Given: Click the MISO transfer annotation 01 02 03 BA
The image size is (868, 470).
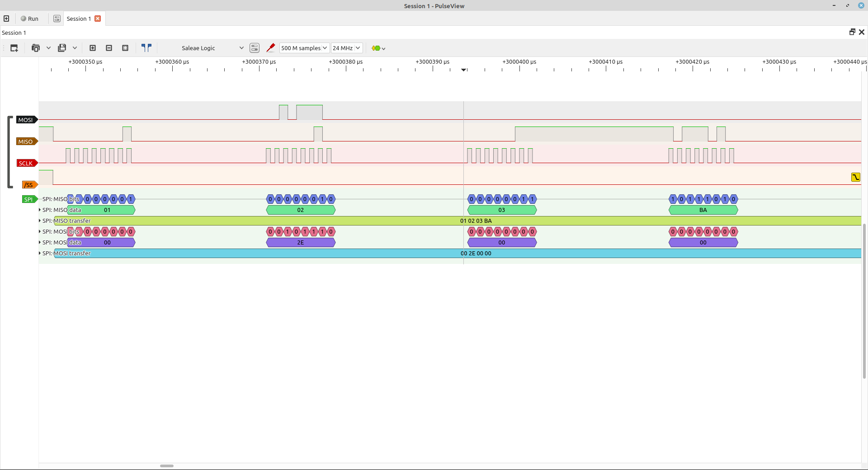Looking at the screenshot, I should point(458,221).
